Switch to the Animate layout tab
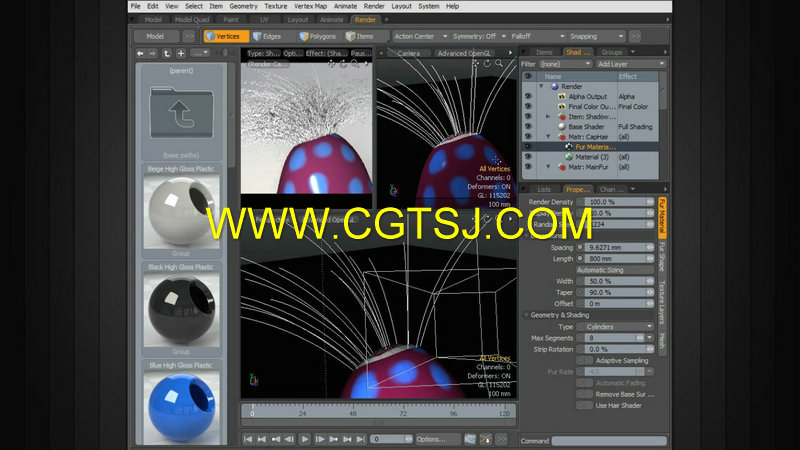Screen dimensions: 800x450 331,19
